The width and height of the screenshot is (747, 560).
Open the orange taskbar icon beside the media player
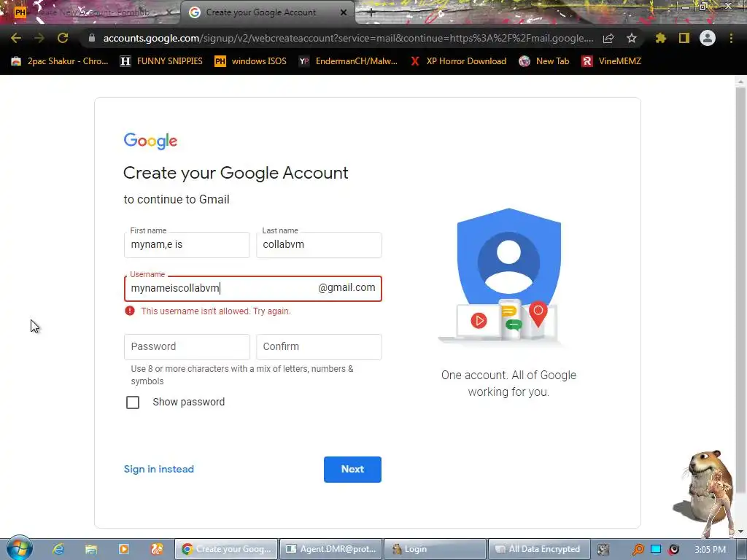point(157,549)
